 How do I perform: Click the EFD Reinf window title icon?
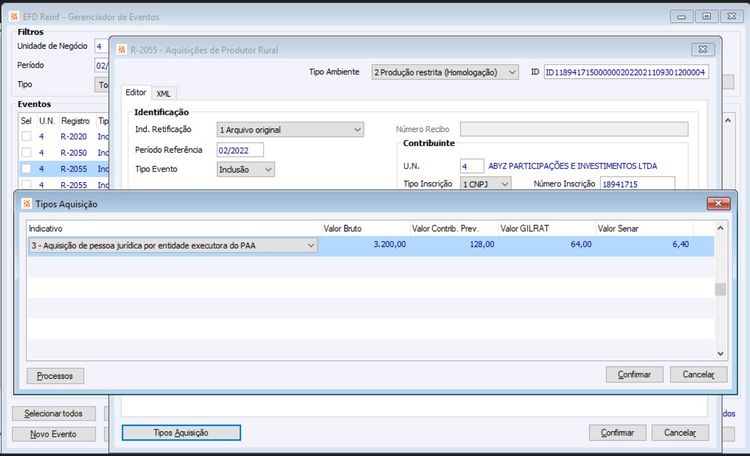pos(14,17)
